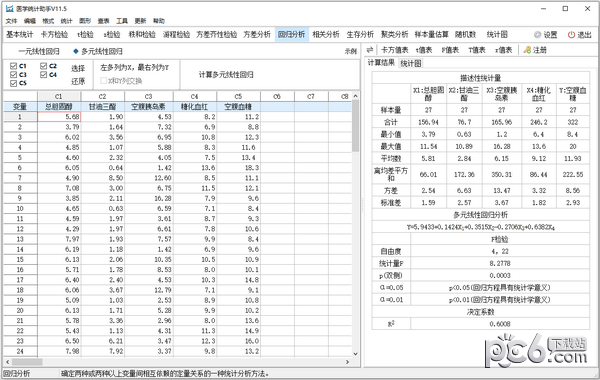This screenshot has height=380, width=600.
Task: Click the red 退出 power icon
Action: (571, 35)
